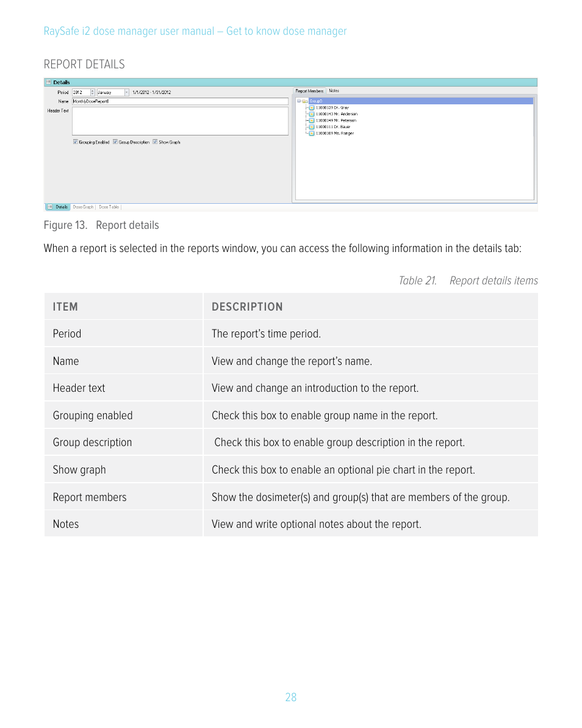Uncheck the Group Description checkbox
This screenshot has width=582, height=728.
[115, 142]
